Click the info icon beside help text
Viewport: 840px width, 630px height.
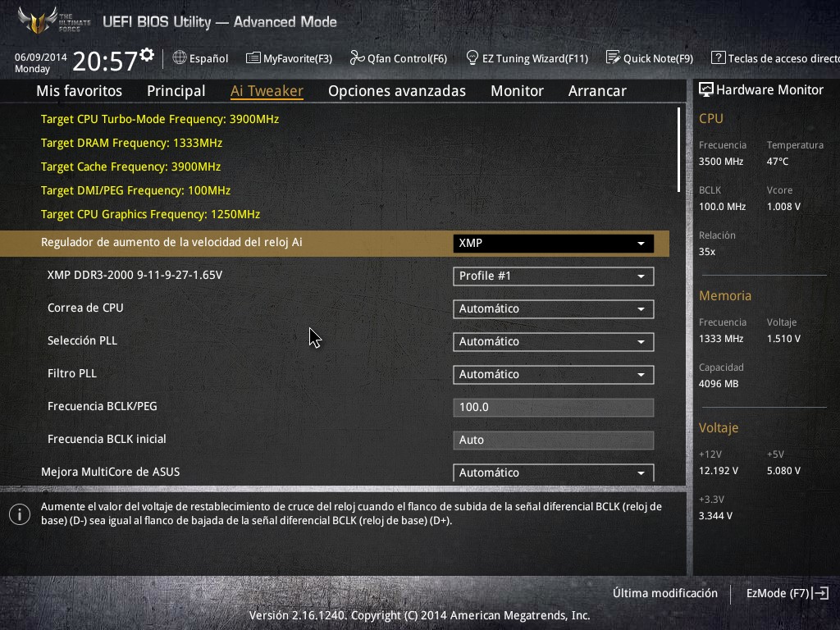pos(20,514)
